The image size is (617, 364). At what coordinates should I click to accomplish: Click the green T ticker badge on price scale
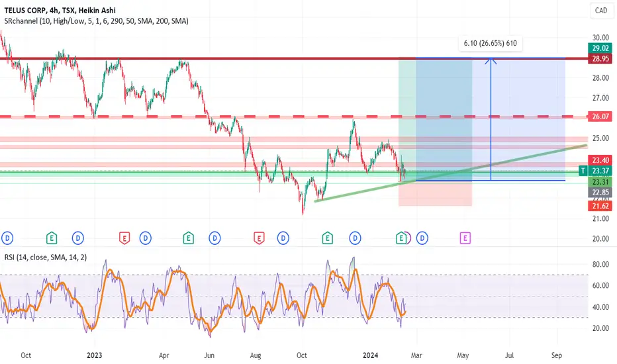point(583,171)
